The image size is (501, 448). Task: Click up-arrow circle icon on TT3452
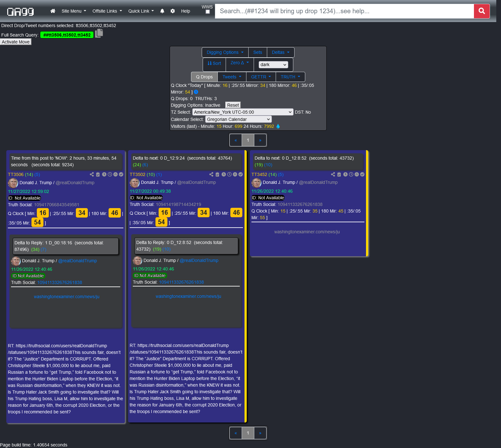(357, 174)
